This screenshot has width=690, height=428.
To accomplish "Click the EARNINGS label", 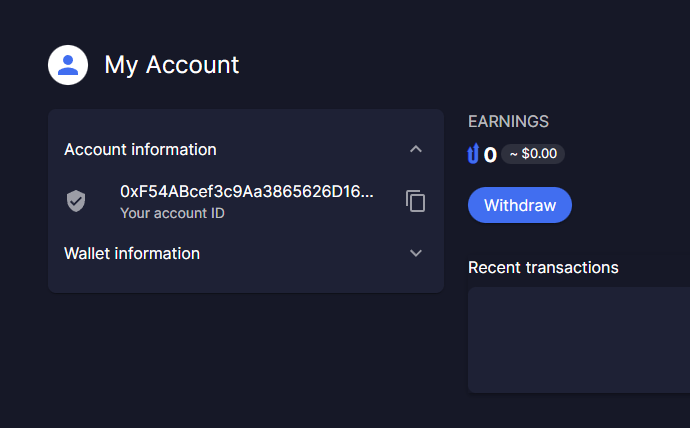I will [x=508, y=121].
